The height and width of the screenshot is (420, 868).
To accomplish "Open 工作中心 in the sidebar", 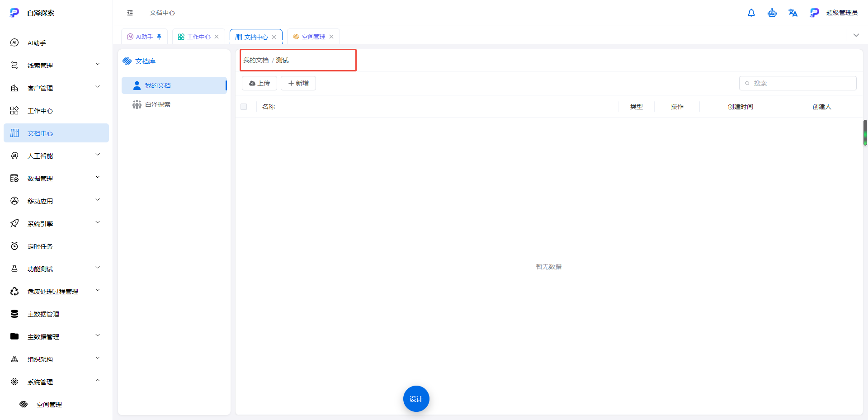I will 56,111.
